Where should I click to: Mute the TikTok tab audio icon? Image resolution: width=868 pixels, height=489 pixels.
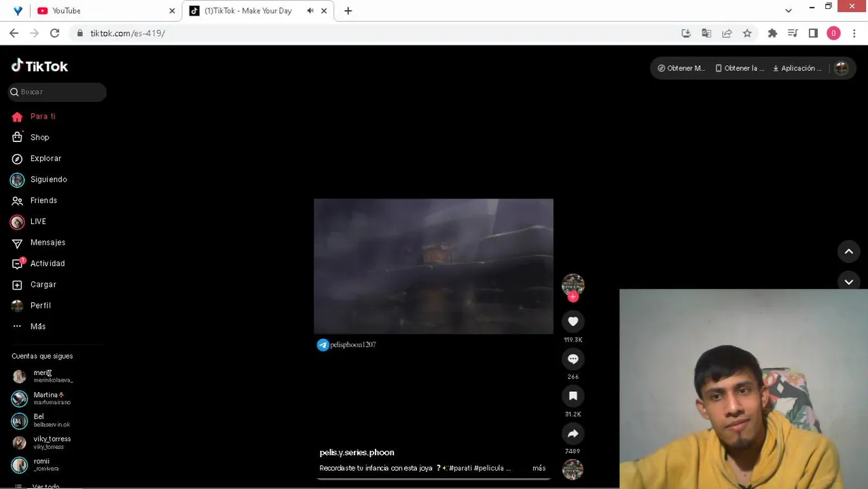pyautogui.click(x=310, y=11)
